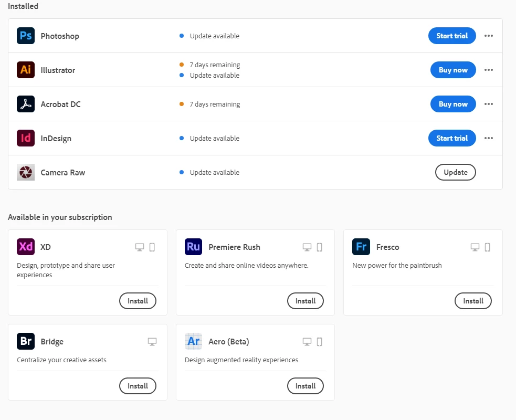Image resolution: width=516 pixels, height=420 pixels.
Task: Click the Photoshop app icon
Action: tap(26, 36)
